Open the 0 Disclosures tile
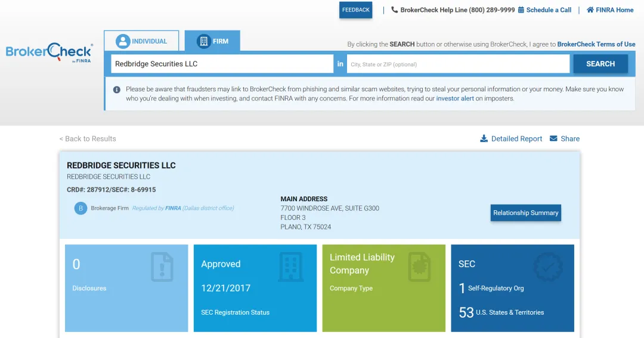Viewport: 644px width, 338px height. point(126,288)
